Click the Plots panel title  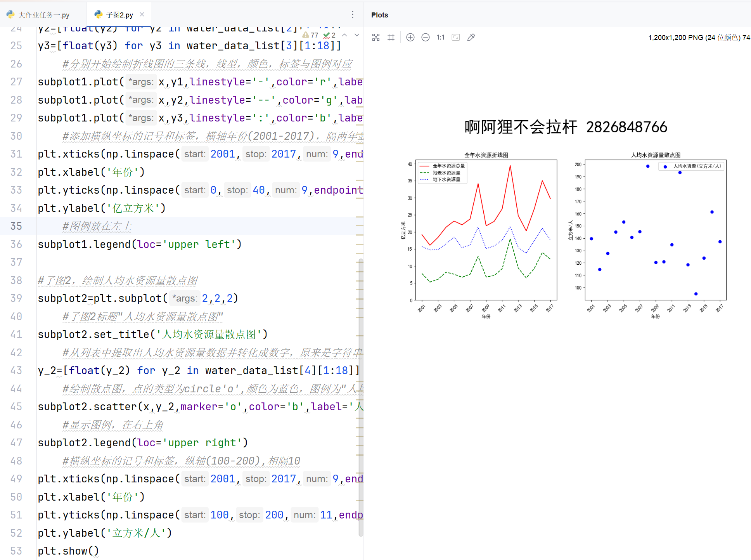pyautogui.click(x=379, y=15)
